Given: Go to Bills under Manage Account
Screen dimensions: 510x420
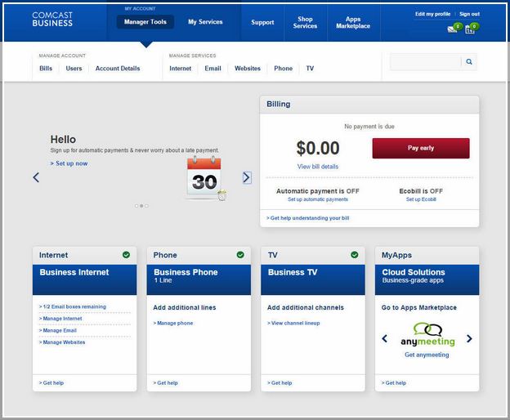Looking at the screenshot, I should pyautogui.click(x=46, y=69).
